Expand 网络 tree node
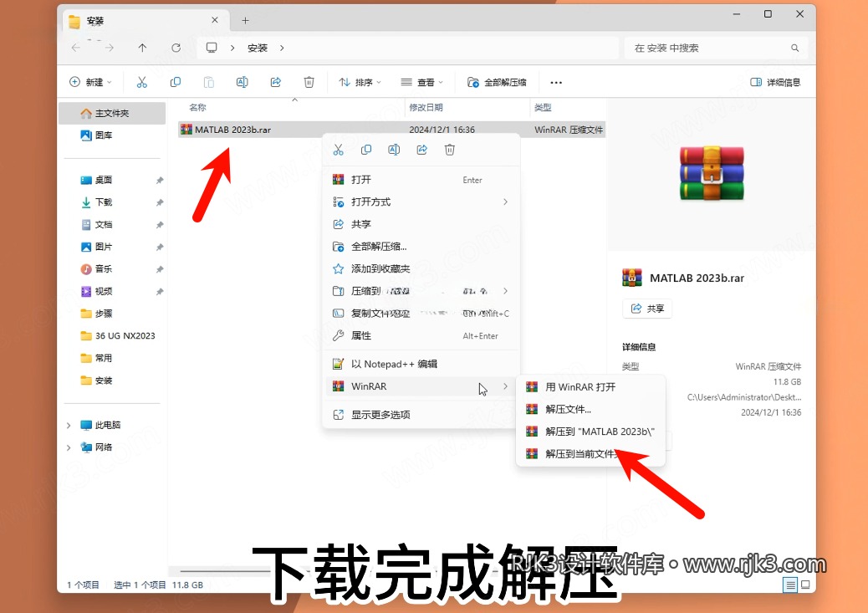 [x=69, y=447]
